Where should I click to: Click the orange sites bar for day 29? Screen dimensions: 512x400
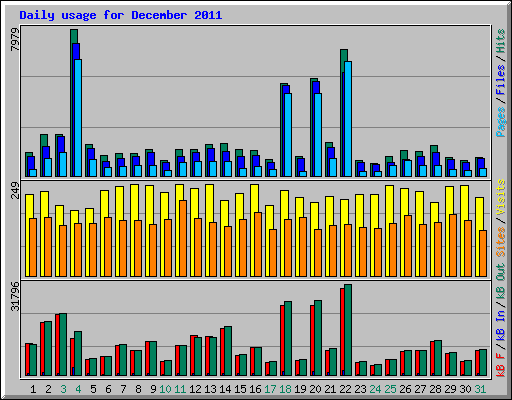(453, 245)
